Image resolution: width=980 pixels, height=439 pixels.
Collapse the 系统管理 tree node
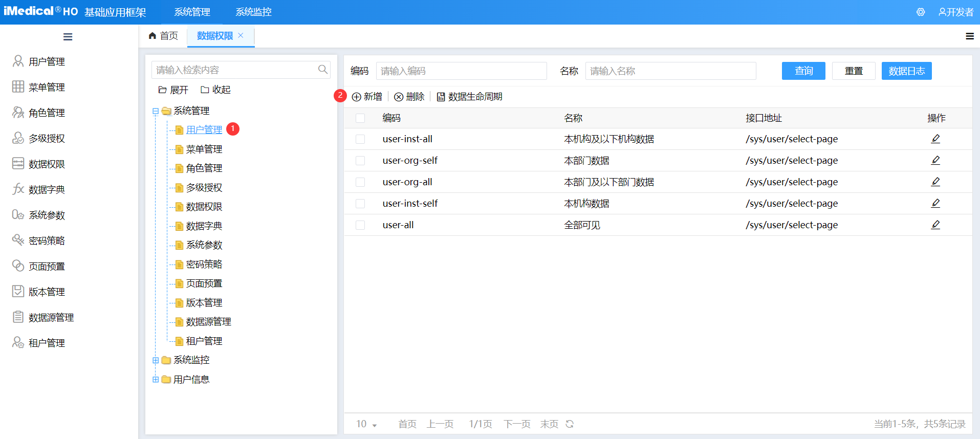tap(156, 111)
